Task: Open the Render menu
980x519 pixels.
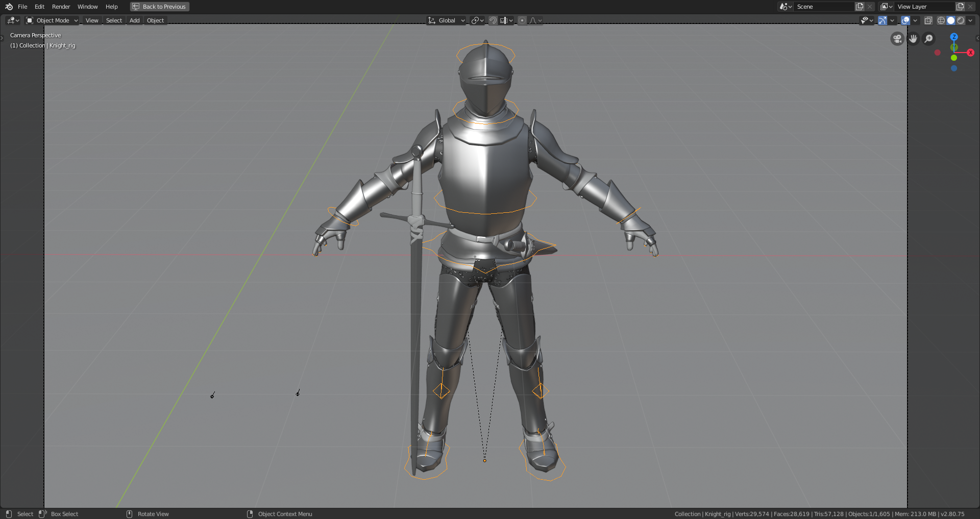Action: 61,7
